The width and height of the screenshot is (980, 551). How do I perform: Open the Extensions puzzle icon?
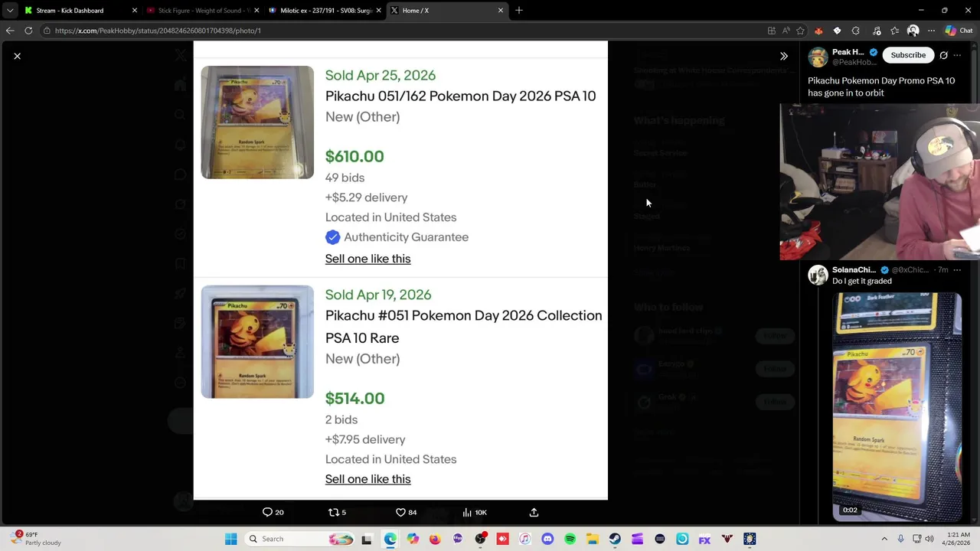[x=855, y=31]
